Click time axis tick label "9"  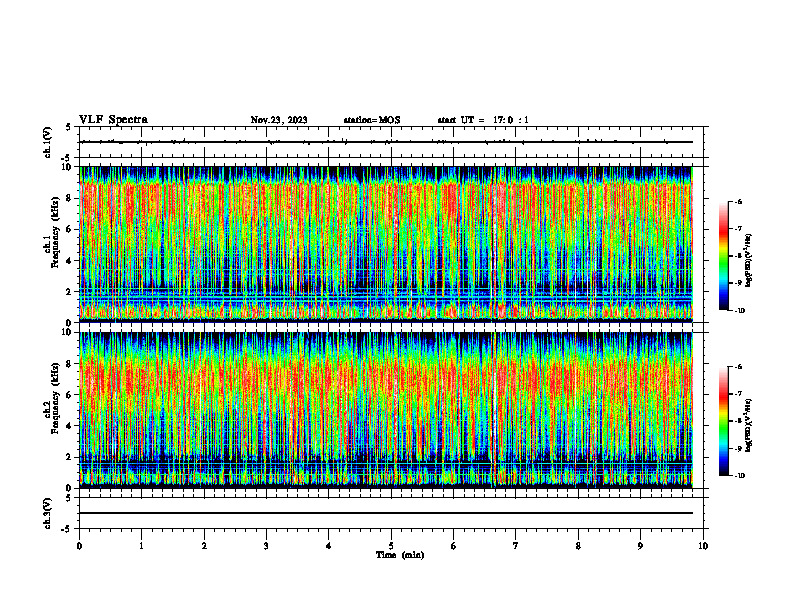coord(640,546)
